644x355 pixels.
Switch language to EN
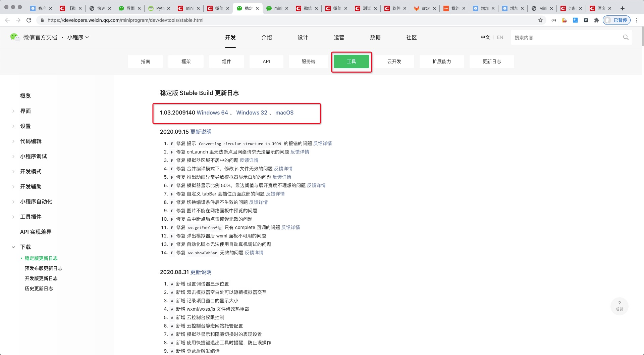click(x=500, y=37)
